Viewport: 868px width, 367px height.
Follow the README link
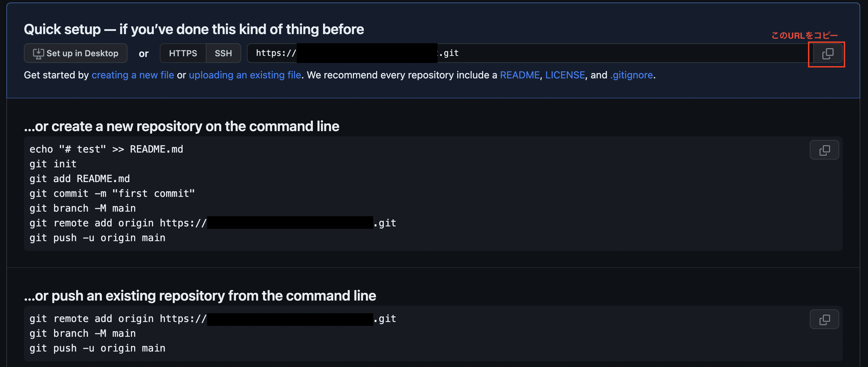coord(520,75)
